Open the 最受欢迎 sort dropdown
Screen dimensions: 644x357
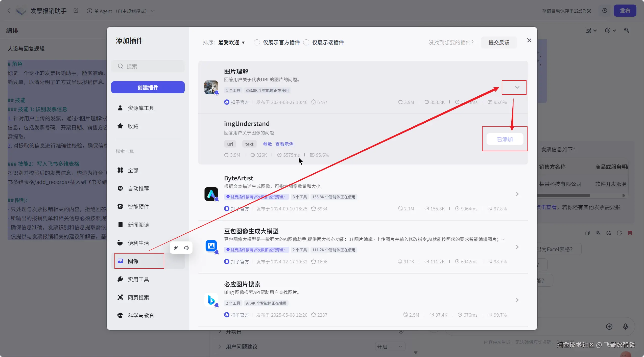tap(231, 42)
